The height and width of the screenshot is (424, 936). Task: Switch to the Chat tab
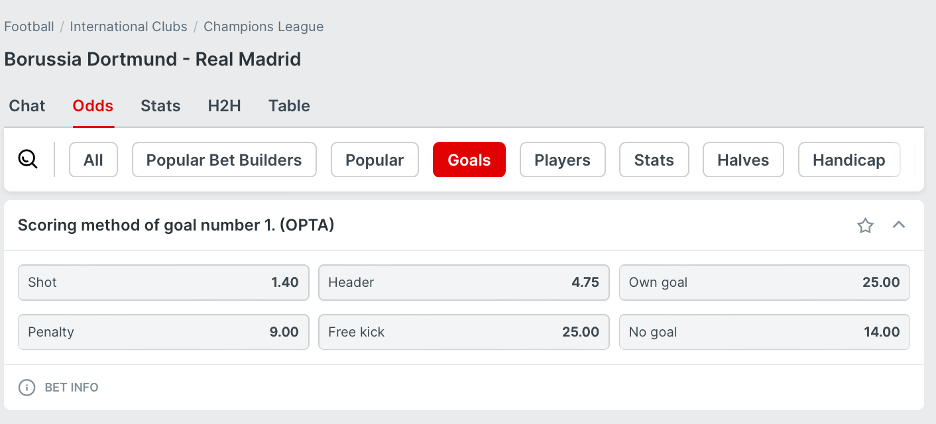(27, 106)
